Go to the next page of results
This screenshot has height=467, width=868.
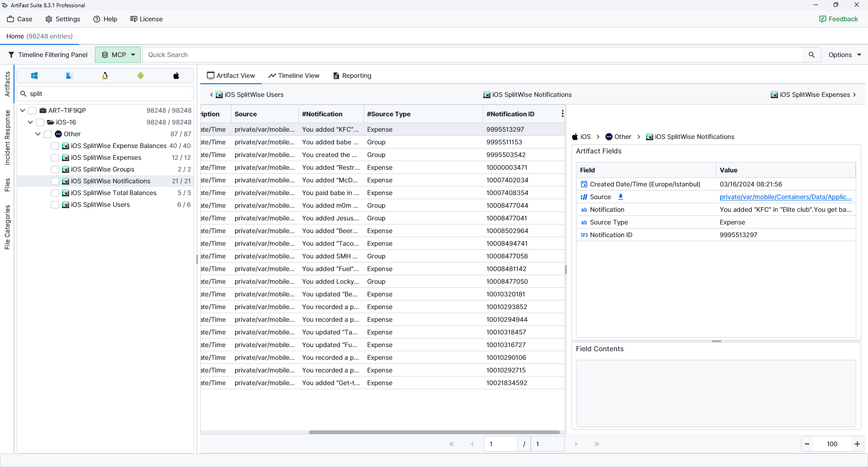(x=576, y=444)
